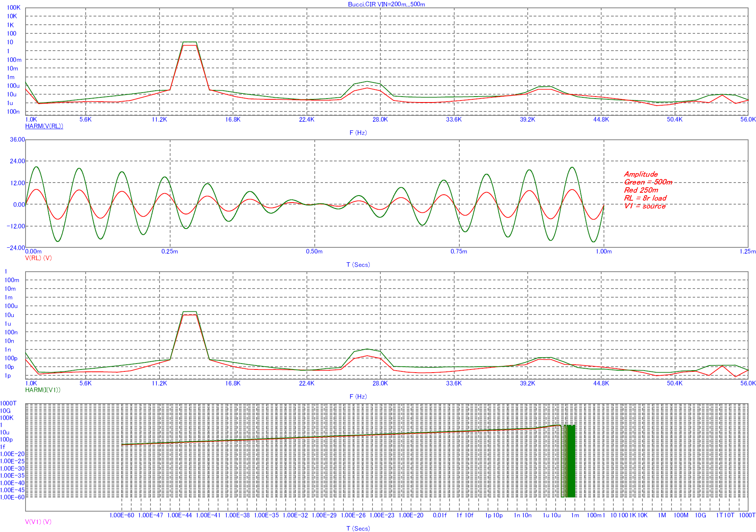
Task: Click the 'F (Hz)' label under HARM(I(V1)) plot
Action: click(x=358, y=397)
